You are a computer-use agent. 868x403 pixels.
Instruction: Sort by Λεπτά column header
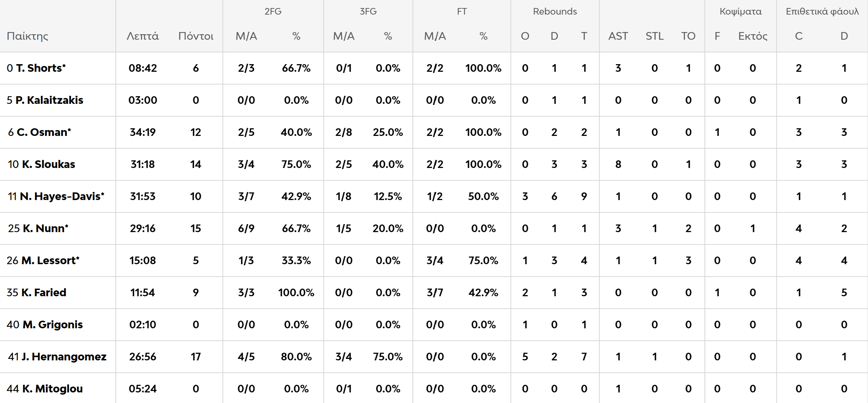coord(143,36)
